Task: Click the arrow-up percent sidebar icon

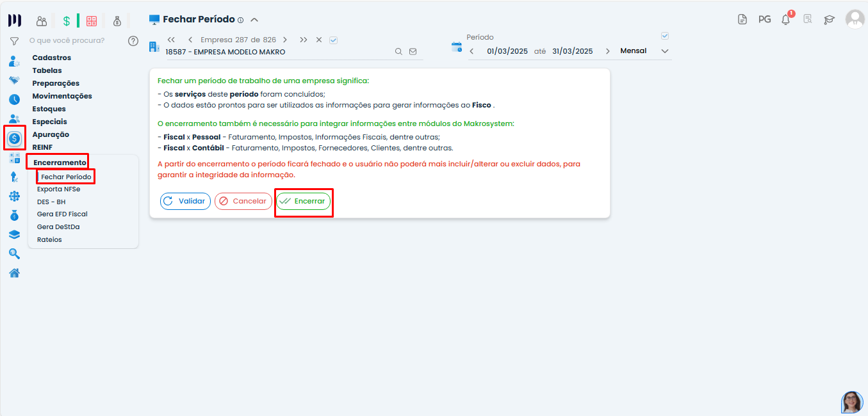Action: 14,177
